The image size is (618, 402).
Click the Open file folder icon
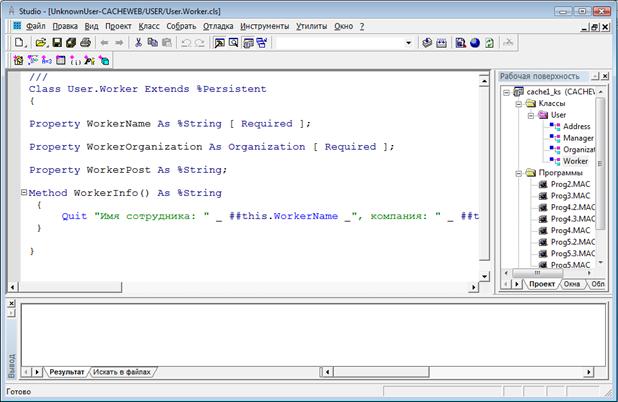click(x=41, y=43)
